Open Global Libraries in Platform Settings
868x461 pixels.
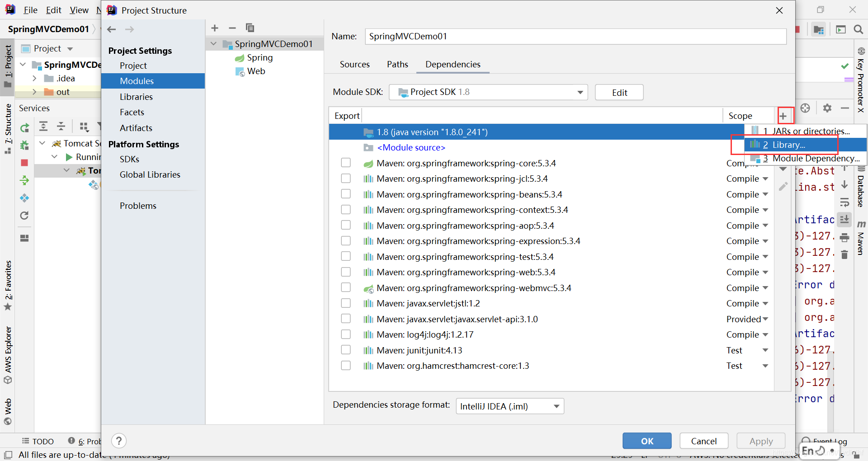(x=150, y=174)
